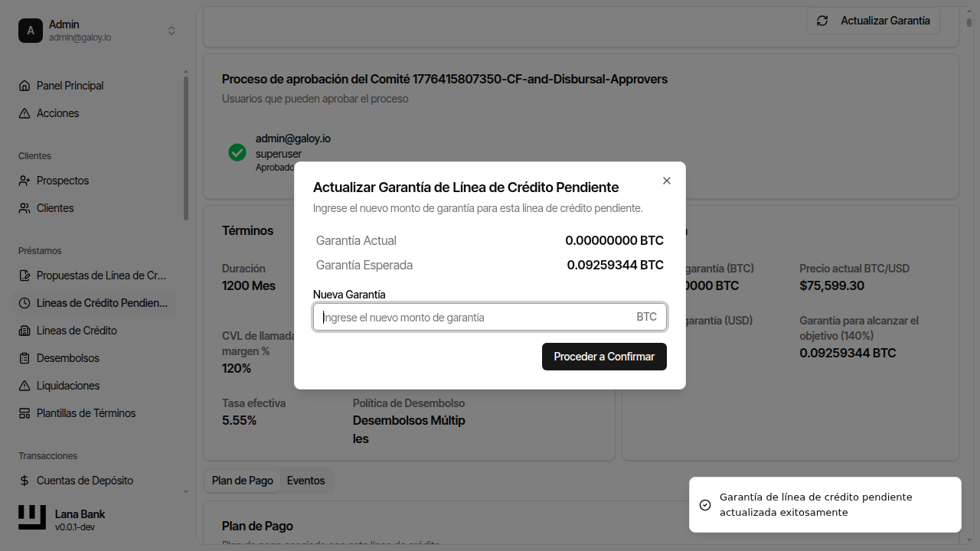Open the Admin account switcher chevron
980x551 pixels.
[171, 31]
